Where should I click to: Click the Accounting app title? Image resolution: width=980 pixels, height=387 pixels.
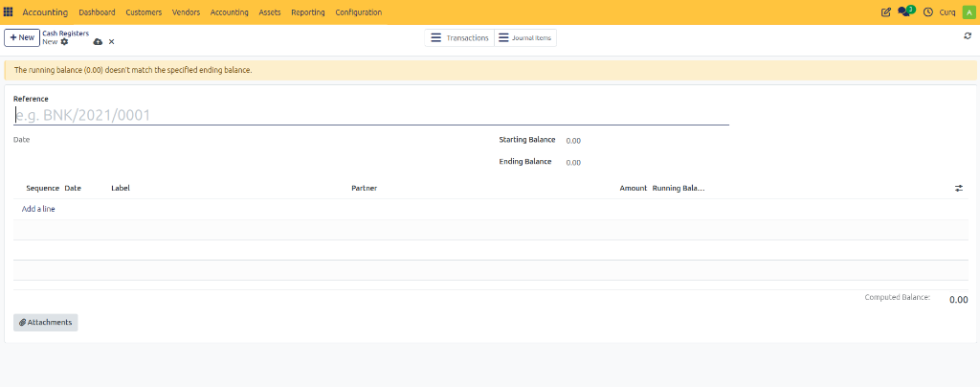(x=45, y=12)
